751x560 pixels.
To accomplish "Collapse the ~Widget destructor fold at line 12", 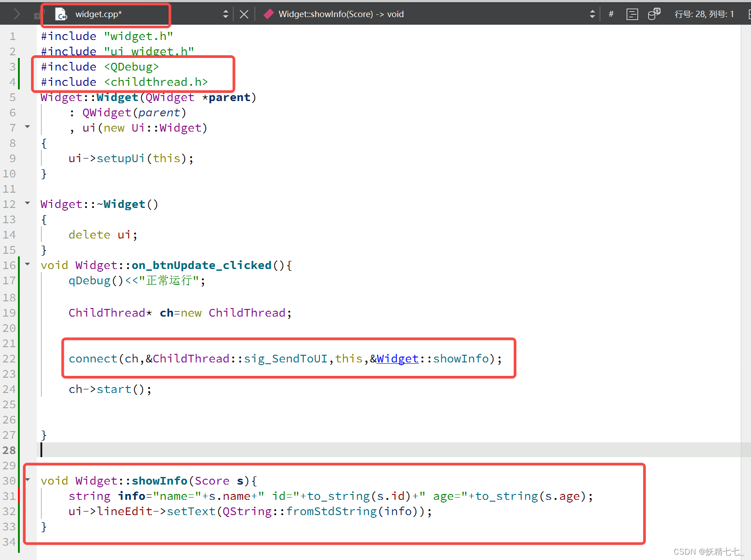I will [x=27, y=203].
